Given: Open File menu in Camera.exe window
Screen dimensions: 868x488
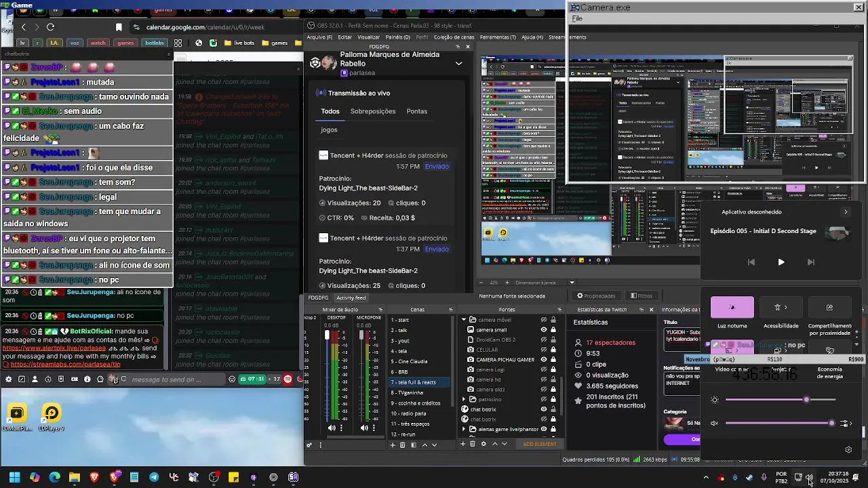Looking at the screenshot, I should pos(577,18).
